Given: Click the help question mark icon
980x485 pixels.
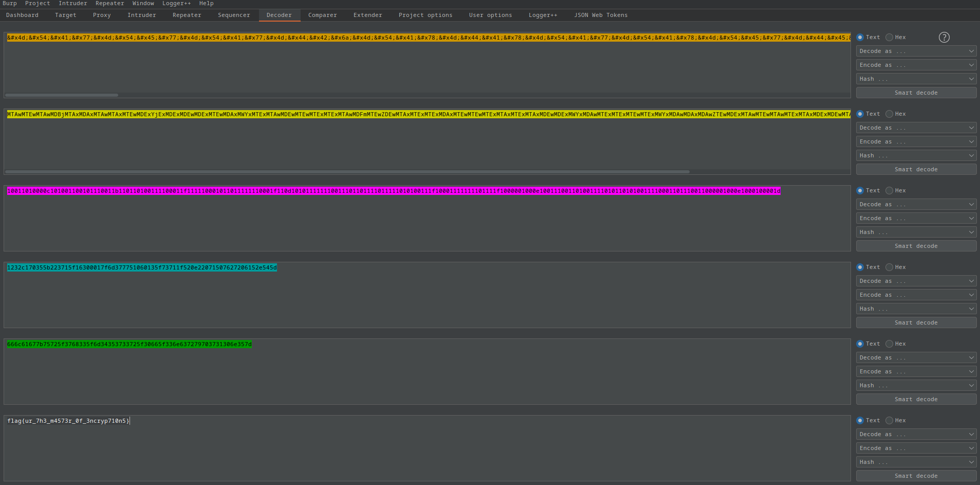Looking at the screenshot, I should 944,37.
